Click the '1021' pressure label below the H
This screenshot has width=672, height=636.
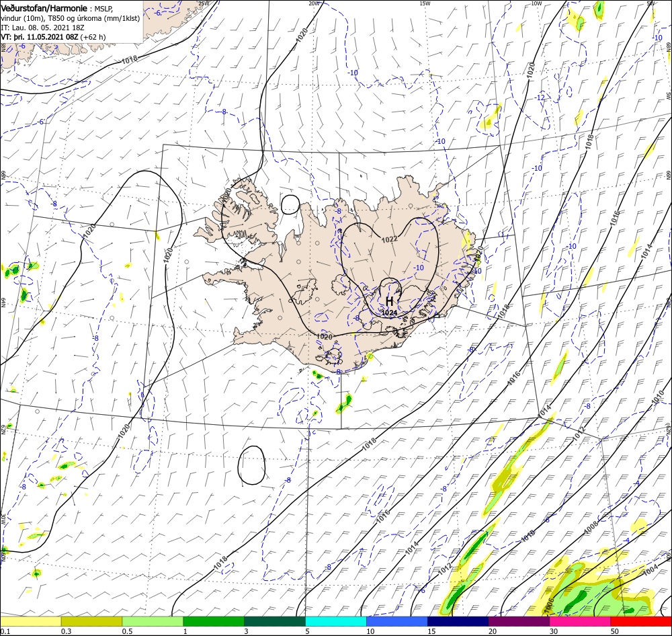[x=389, y=313]
